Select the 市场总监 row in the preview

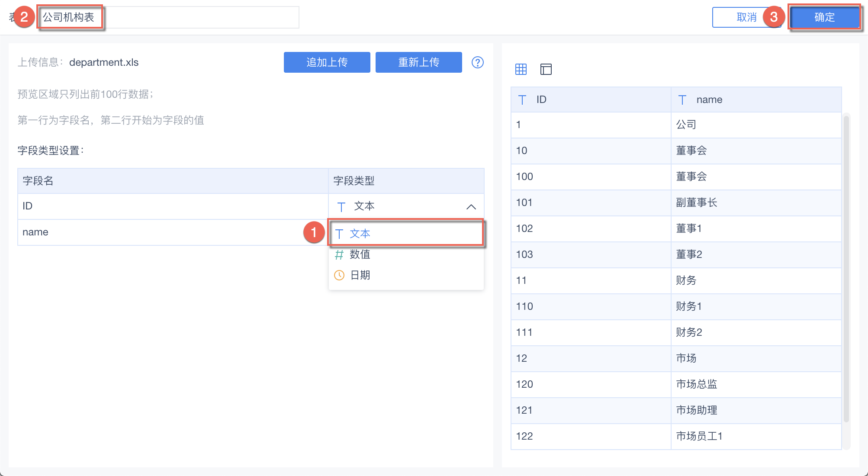pos(697,384)
